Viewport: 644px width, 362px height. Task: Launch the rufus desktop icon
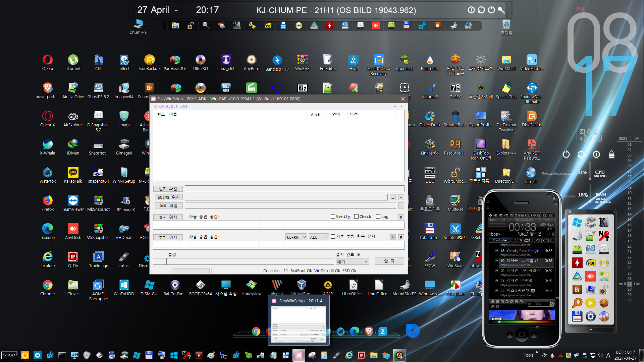(x=124, y=259)
